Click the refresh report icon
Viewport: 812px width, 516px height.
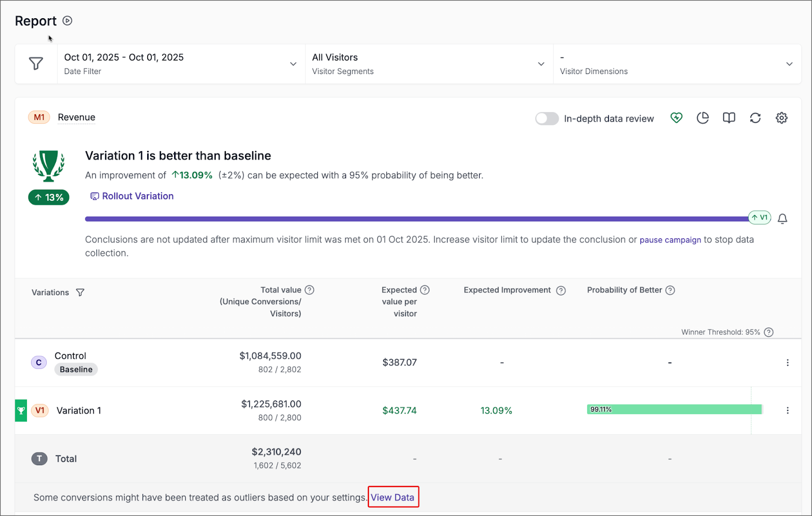point(755,118)
